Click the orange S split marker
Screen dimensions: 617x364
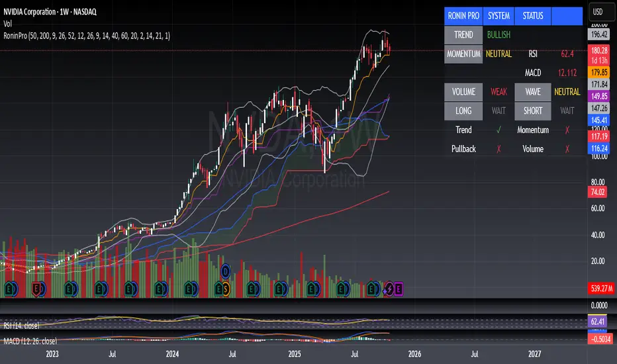tap(226, 289)
